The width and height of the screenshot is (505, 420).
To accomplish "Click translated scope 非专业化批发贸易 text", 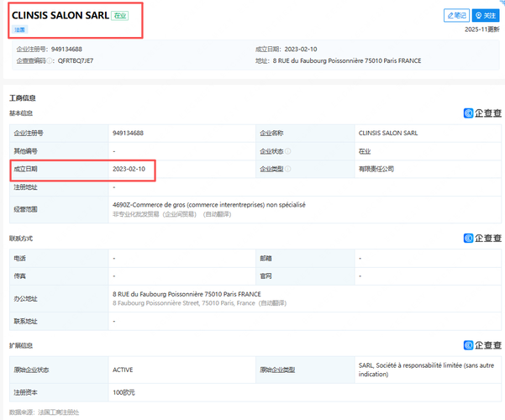I will coord(171,214).
